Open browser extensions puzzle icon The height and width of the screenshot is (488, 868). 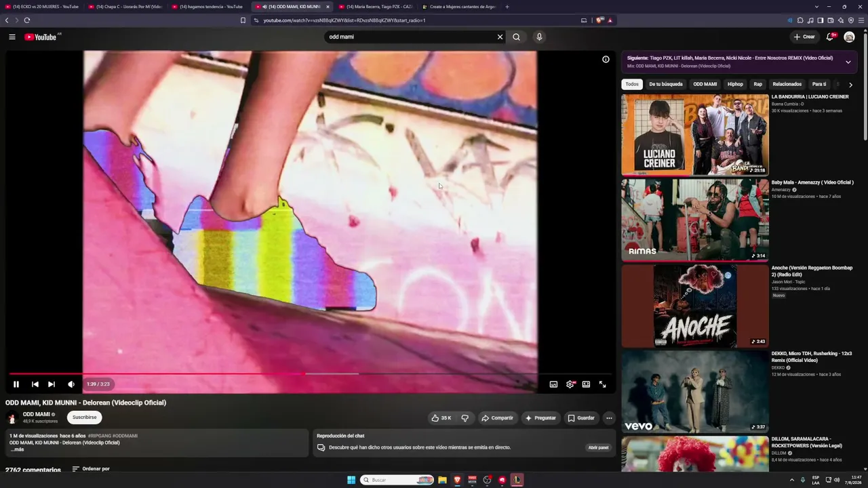pyautogui.click(x=800, y=20)
